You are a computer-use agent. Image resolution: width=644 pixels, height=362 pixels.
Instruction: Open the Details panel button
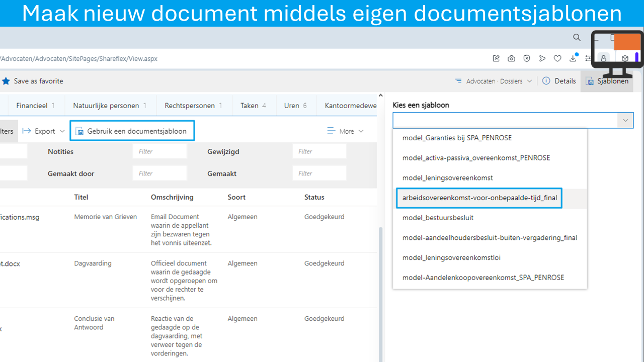(x=558, y=81)
